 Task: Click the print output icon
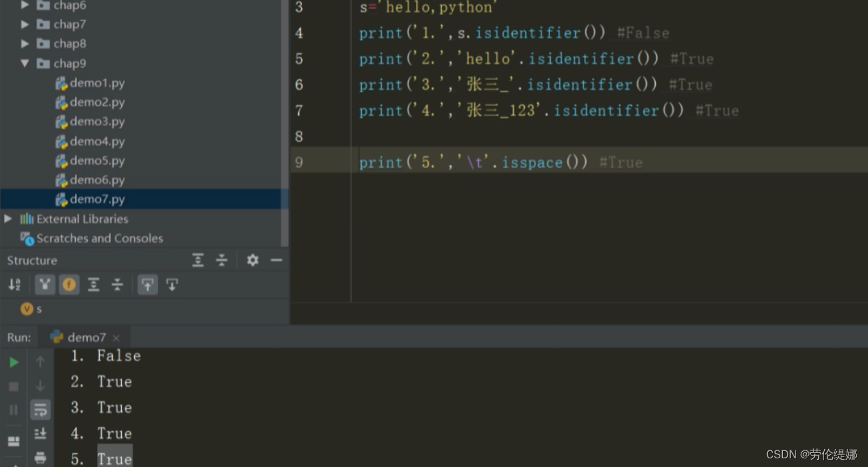41,458
